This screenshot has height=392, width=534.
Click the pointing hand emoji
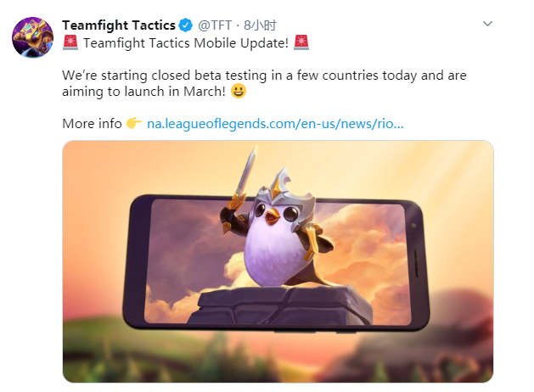point(134,123)
